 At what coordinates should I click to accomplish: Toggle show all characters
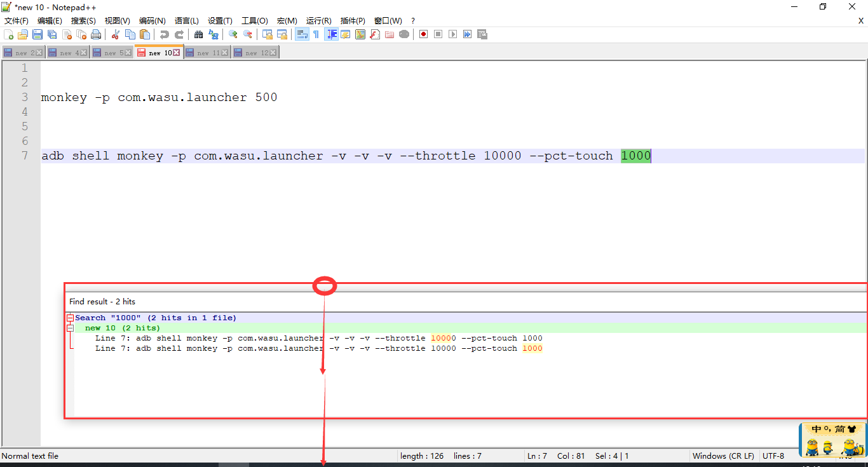(x=316, y=34)
